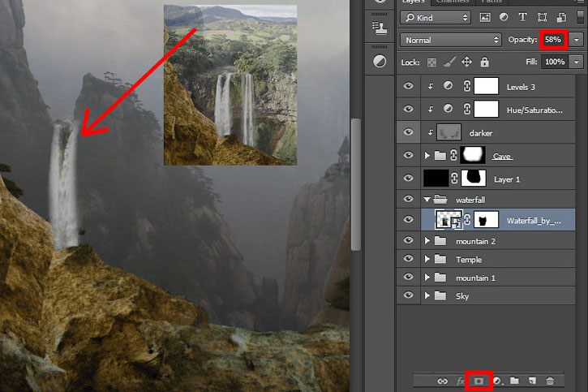The image size is (588, 392).
Task: Click the Fill value field 100%
Action: click(555, 62)
